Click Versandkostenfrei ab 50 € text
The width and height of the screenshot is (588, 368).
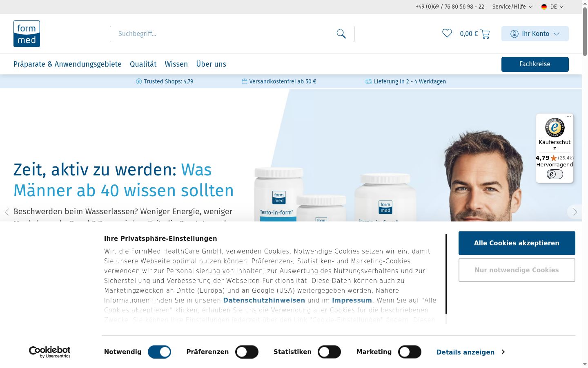283,81
